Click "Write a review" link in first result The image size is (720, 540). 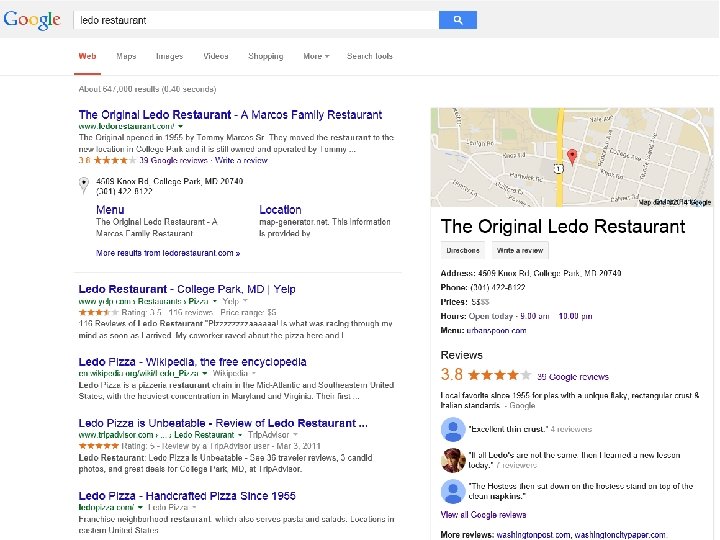pyautogui.click(x=241, y=160)
